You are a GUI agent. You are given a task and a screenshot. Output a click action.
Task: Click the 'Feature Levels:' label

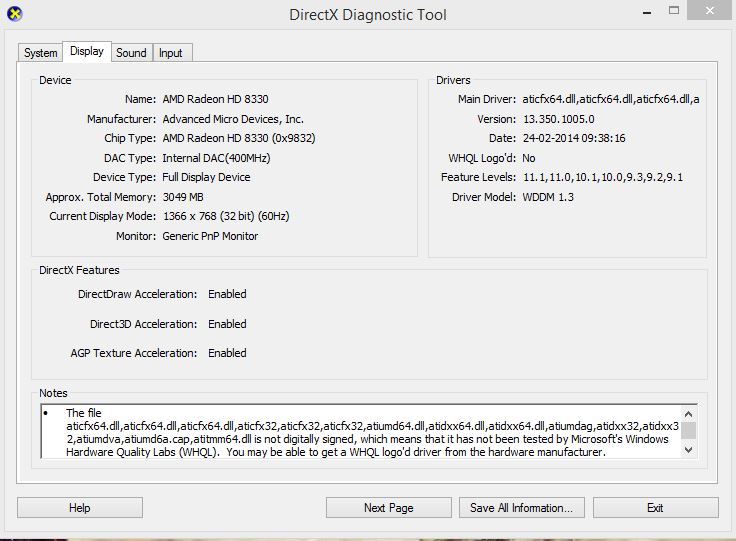(x=478, y=177)
